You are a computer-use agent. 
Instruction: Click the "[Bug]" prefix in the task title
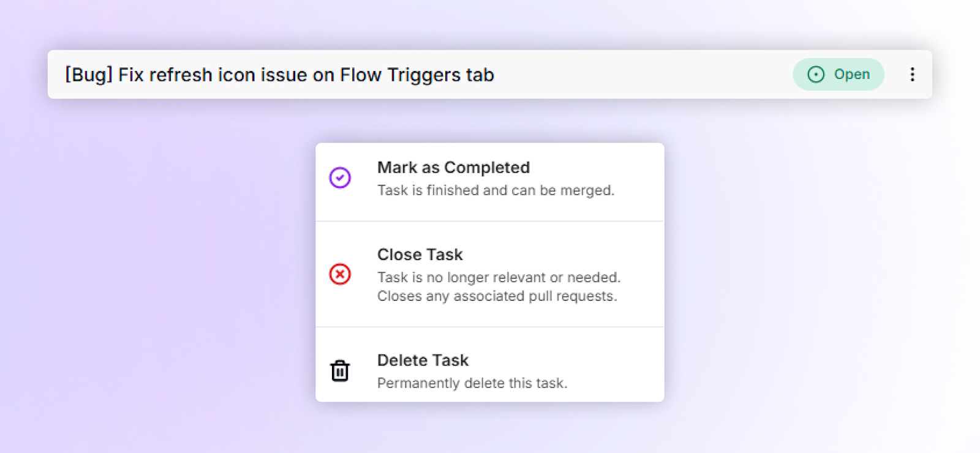point(89,75)
